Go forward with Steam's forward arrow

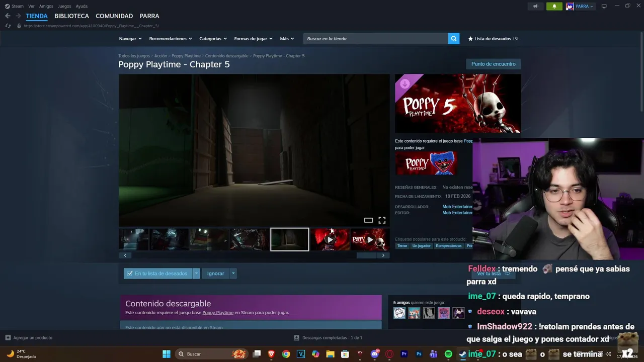click(x=18, y=16)
